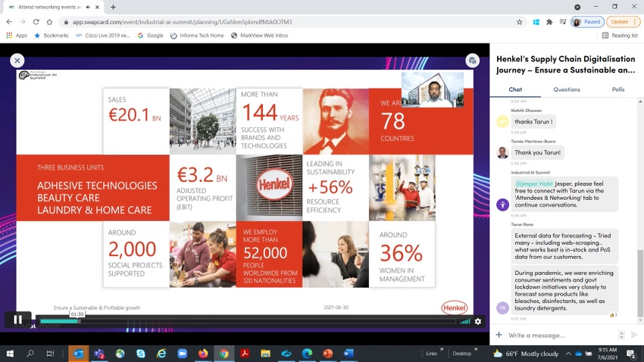Expand the Desktop toolbar chevron
The width and height of the screenshot is (644, 362).
pyautogui.click(x=476, y=350)
